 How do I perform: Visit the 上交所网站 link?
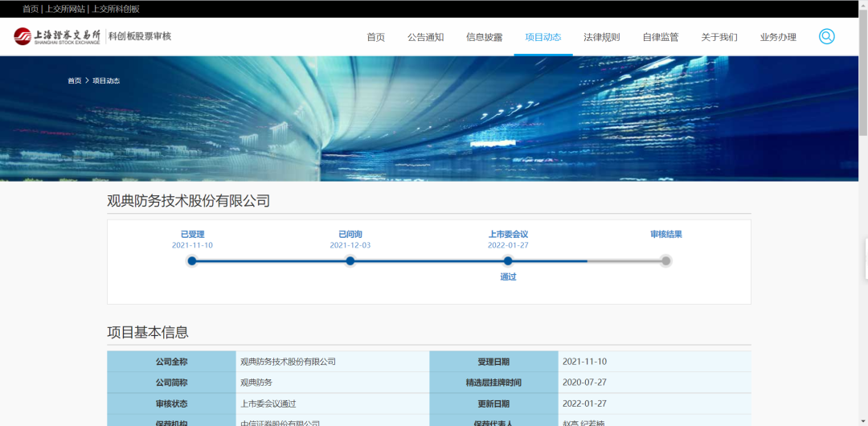(x=65, y=9)
